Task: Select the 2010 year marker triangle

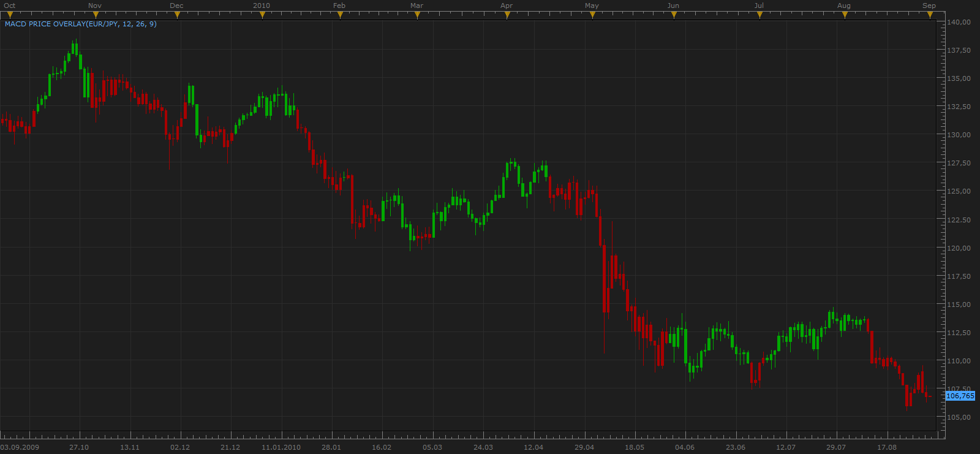Action: tap(262, 15)
